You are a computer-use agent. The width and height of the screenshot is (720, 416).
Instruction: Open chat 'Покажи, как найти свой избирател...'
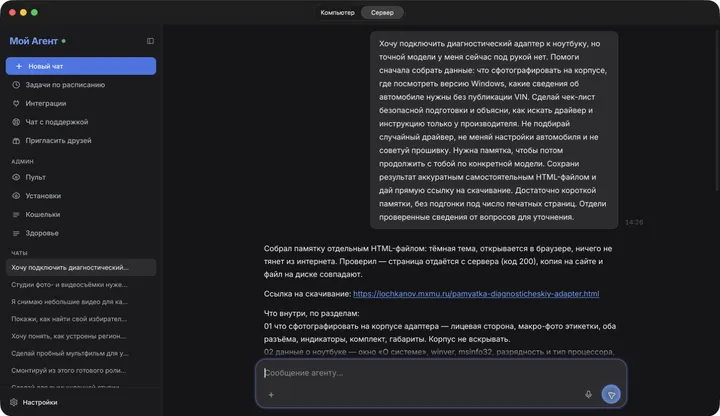81,319
